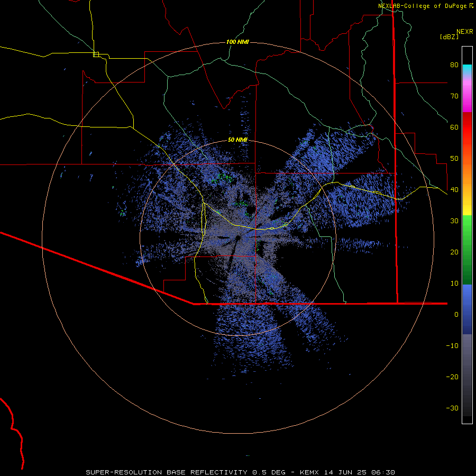476x476 pixels.
Task: Click the 40 value on the dBZ scale
Action: pos(454,190)
